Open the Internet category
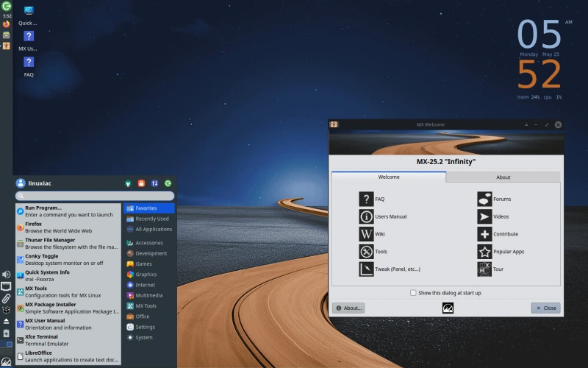Screen dimensions: 588x368 [149, 285]
